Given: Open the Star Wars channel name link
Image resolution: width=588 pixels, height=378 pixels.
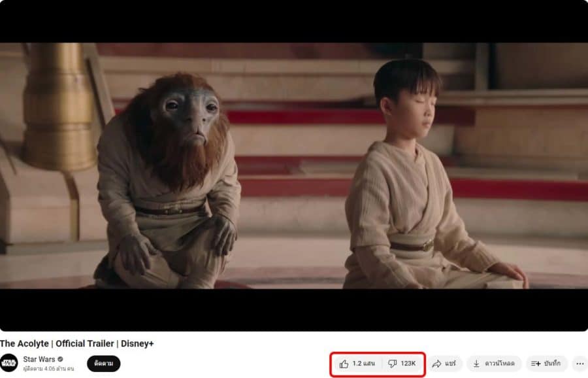Looking at the screenshot, I should point(39,359).
